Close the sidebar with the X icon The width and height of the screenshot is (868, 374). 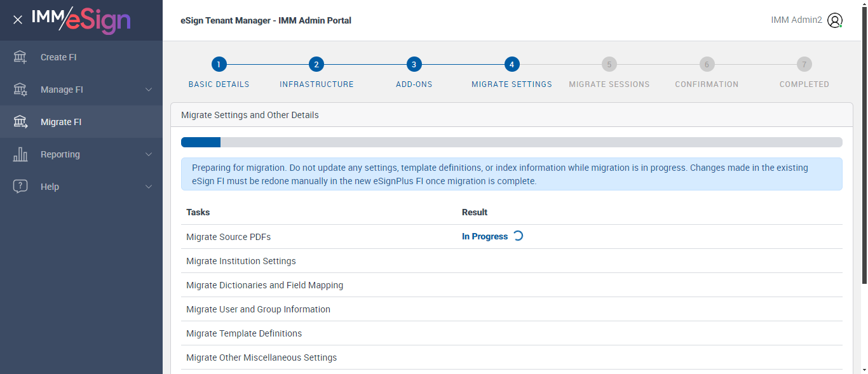point(18,20)
